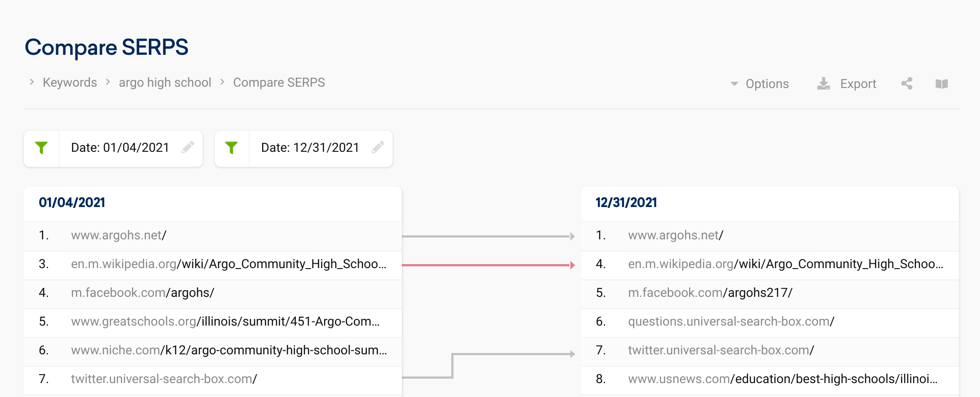Open www.argohs.net in the 01/04/2021 list
The image size is (980, 397).
pos(119,235)
